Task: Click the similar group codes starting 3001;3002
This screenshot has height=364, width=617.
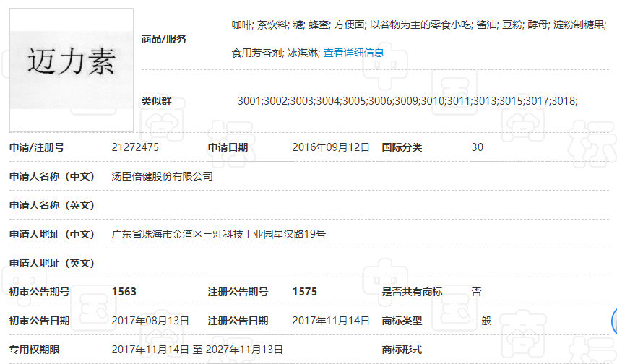Action: click(x=407, y=101)
